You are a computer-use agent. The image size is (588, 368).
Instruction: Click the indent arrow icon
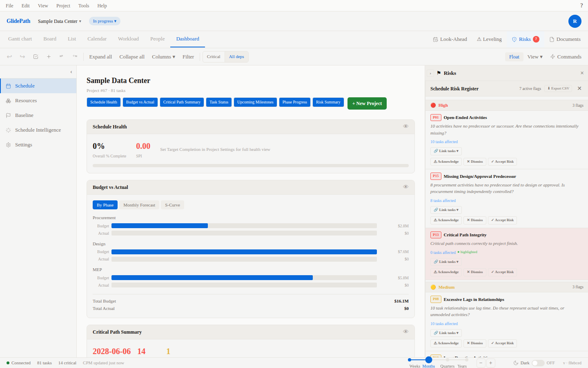[x=61, y=56]
